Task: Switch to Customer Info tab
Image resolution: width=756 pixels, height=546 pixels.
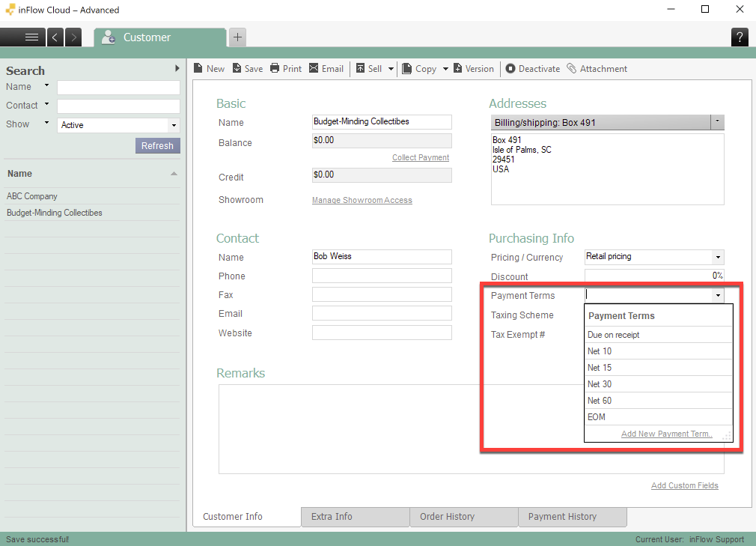Action: (247, 517)
